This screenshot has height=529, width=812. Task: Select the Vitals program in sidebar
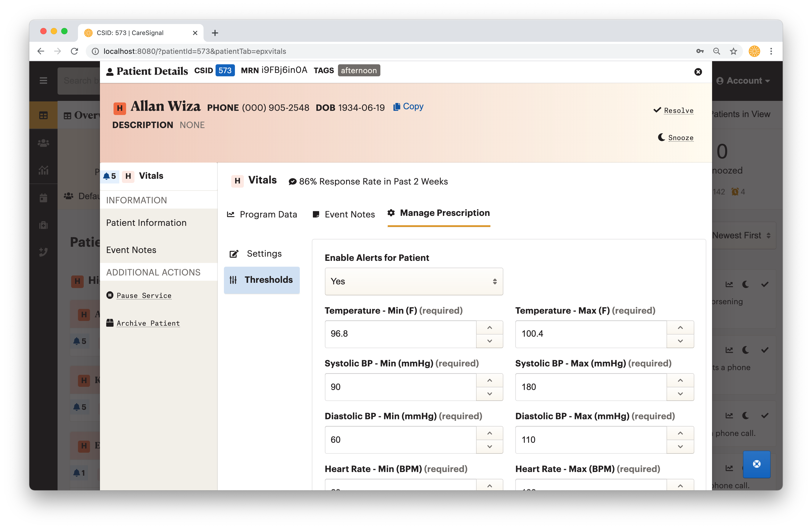pos(158,176)
